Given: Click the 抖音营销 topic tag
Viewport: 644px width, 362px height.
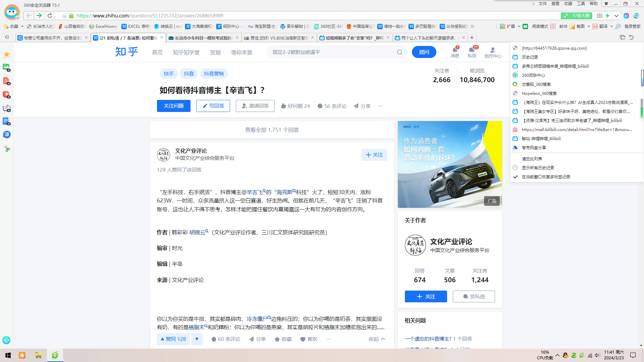Looking at the screenshot, I should (214, 74).
